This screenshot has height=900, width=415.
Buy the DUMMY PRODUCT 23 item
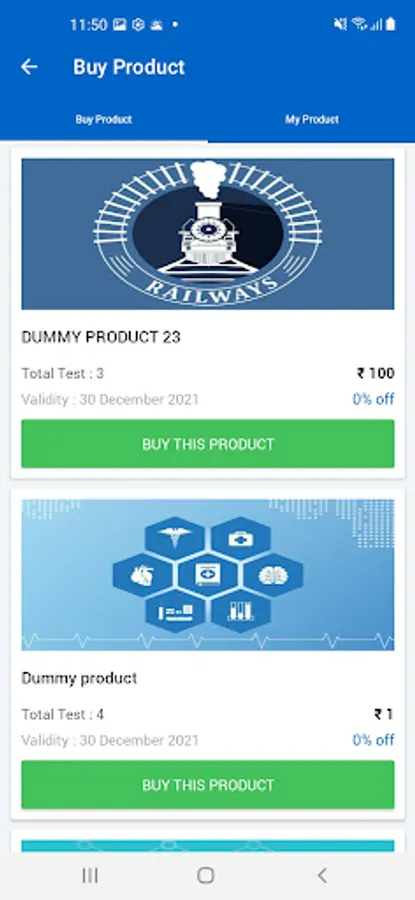208,444
